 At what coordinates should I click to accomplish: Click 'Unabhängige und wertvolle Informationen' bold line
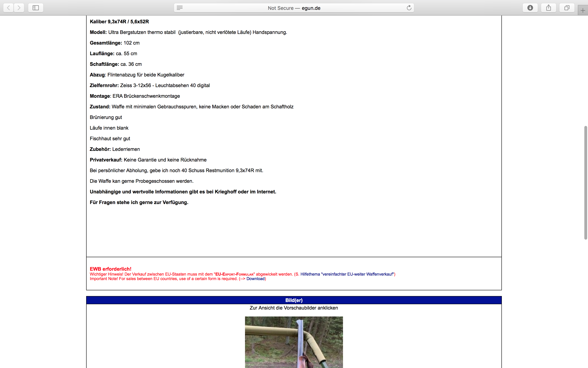(x=183, y=192)
